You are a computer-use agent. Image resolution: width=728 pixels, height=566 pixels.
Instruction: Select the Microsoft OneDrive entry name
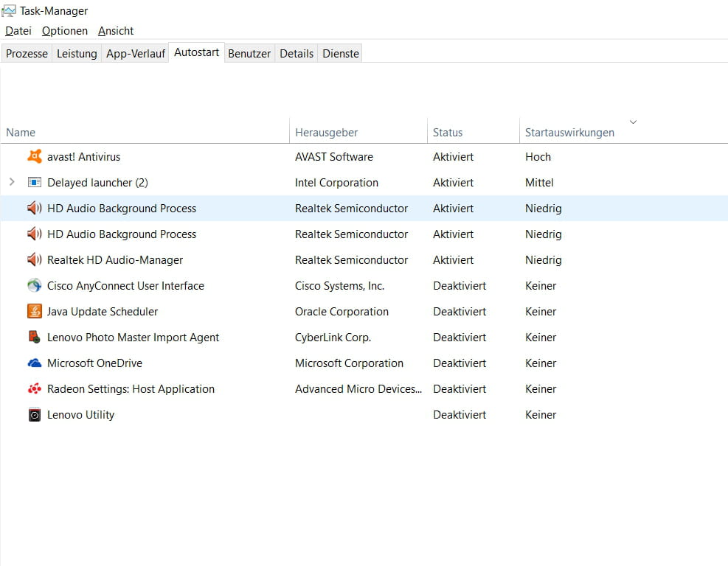tap(94, 363)
